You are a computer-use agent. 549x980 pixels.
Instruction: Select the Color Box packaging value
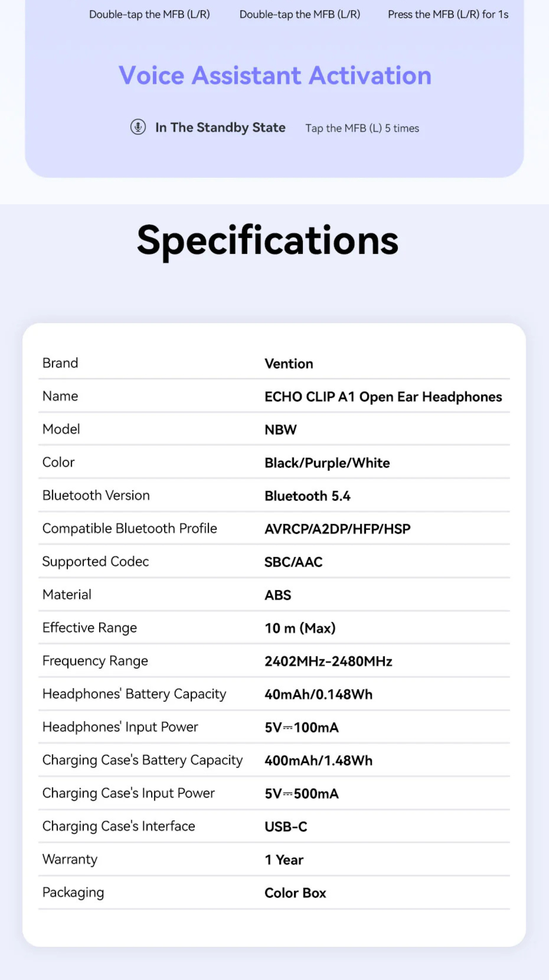pos(295,893)
